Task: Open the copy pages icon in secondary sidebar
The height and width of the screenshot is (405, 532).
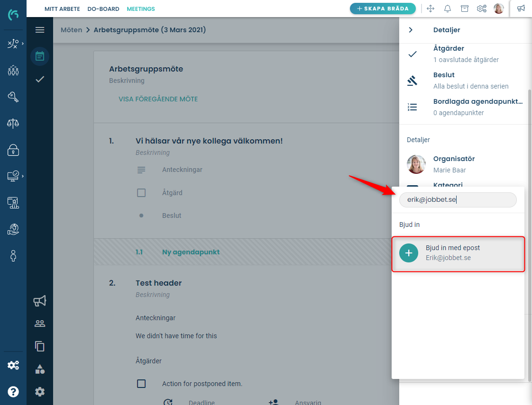Action: tap(40, 346)
